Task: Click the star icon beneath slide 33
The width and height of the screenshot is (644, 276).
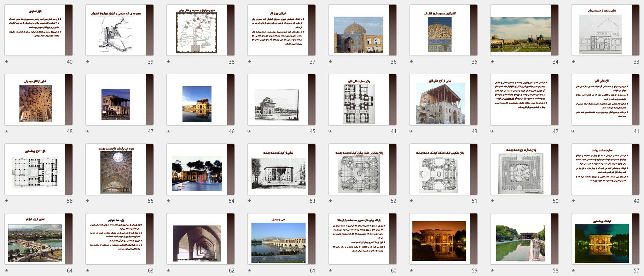Action: click(573, 62)
